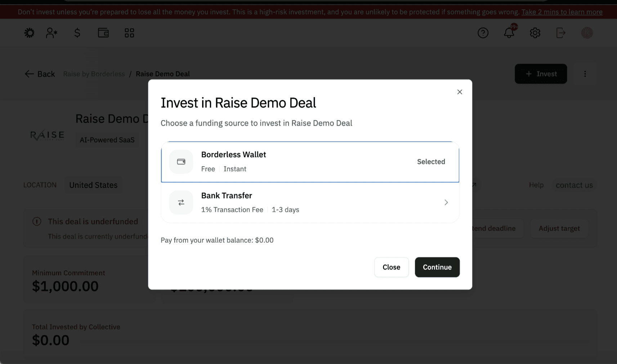Select Bank Transfer funding source
Image resolution: width=617 pixels, height=364 pixels.
pos(310,202)
